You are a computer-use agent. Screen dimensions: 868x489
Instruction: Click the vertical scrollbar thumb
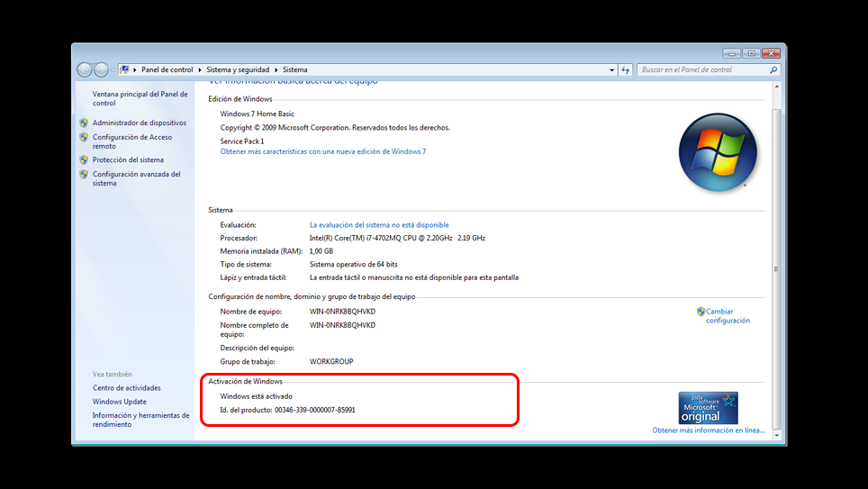pos(777,269)
